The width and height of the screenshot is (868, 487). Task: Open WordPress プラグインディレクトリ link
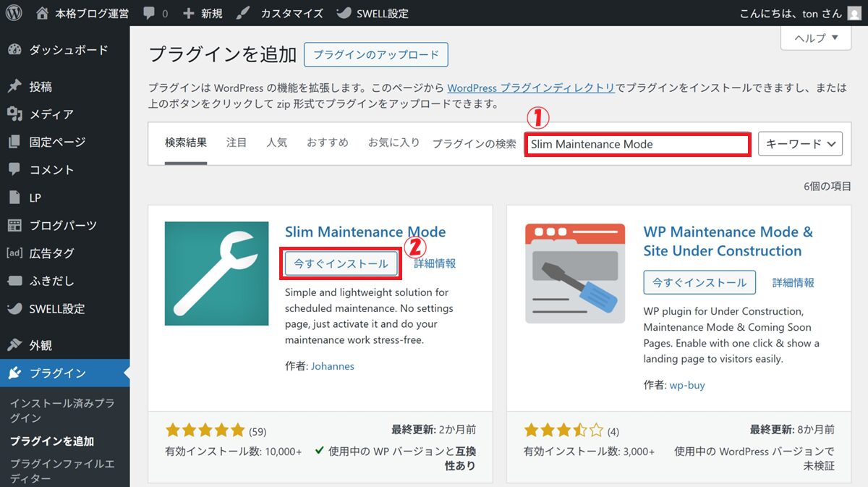point(531,88)
